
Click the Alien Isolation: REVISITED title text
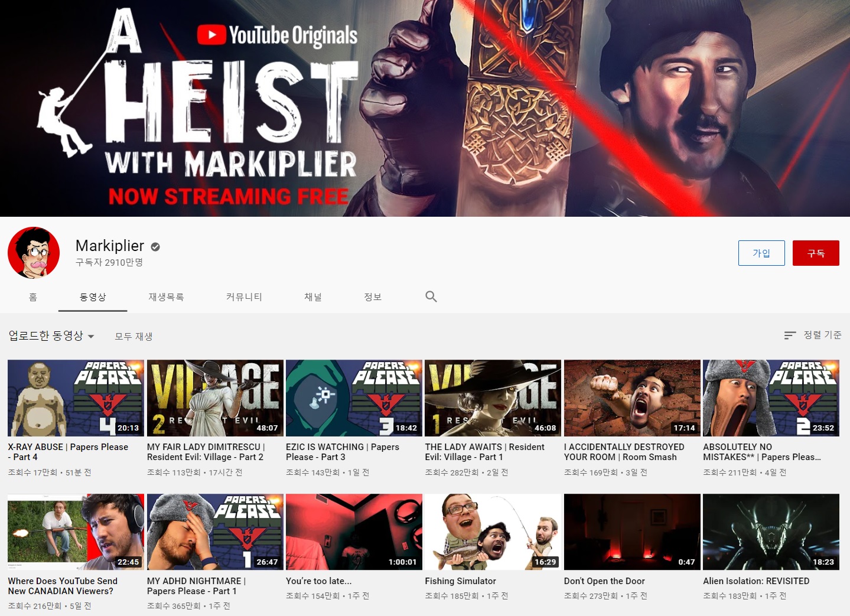[756, 581]
